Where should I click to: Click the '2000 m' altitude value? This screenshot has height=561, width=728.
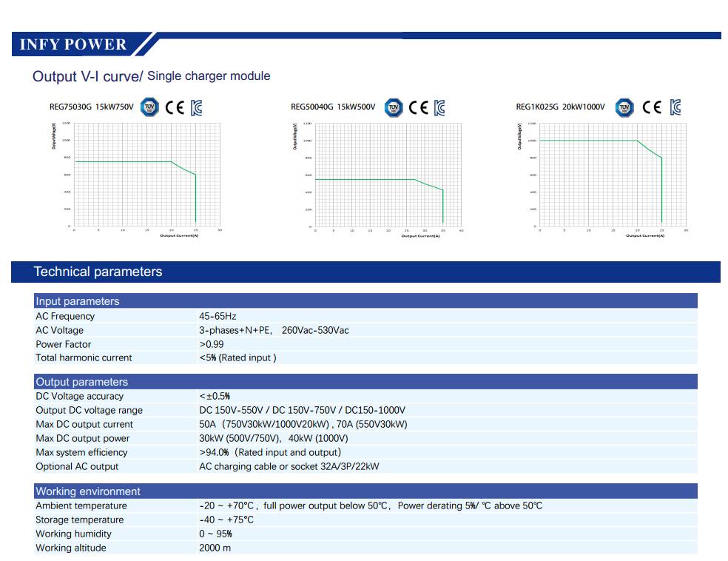coord(215,548)
